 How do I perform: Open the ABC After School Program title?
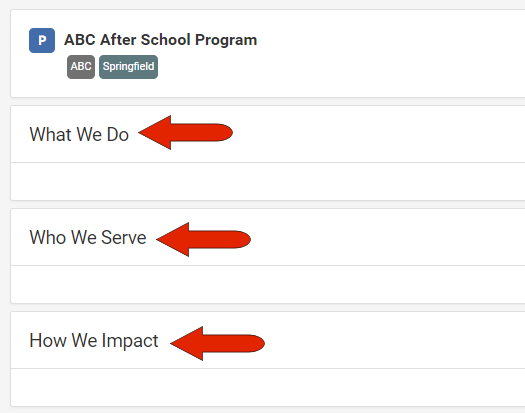pos(160,40)
